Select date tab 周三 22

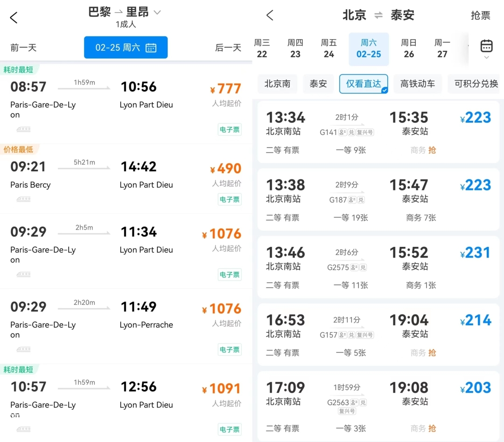click(x=262, y=49)
